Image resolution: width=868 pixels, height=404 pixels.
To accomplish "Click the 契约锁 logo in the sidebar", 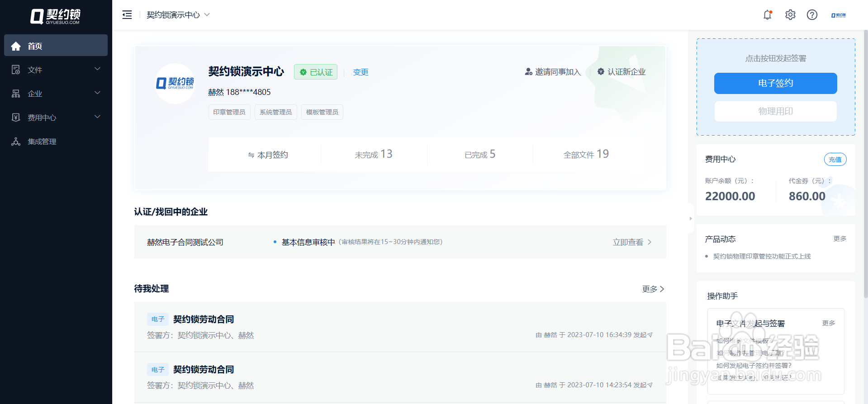I will (x=56, y=16).
